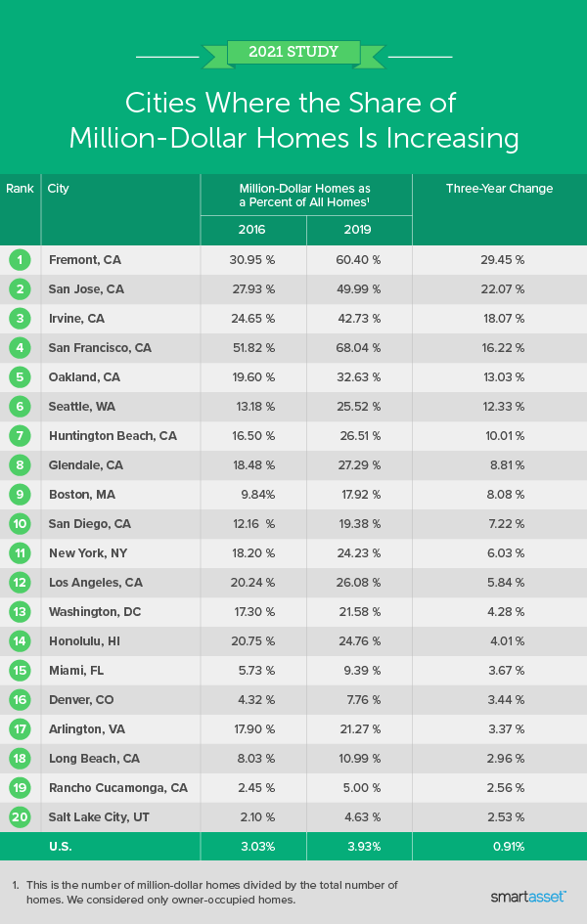
Task: Click the rank 4 circle badge
Action: (20, 348)
